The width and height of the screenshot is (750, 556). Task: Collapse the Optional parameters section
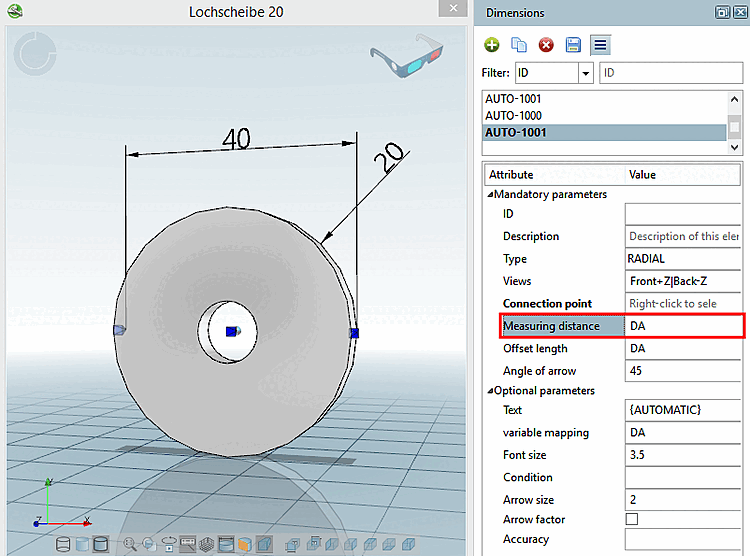pyautogui.click(x=490, y=390)
